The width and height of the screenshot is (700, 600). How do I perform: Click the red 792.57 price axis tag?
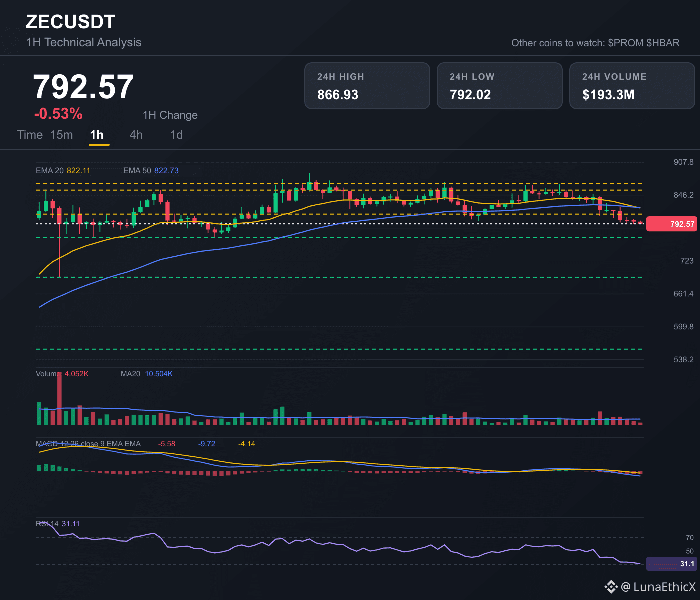pyautogui.click(x=671, y=224)
